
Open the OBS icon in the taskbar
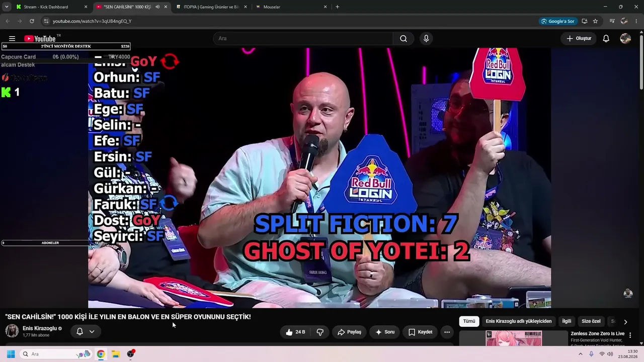point(131,354)
